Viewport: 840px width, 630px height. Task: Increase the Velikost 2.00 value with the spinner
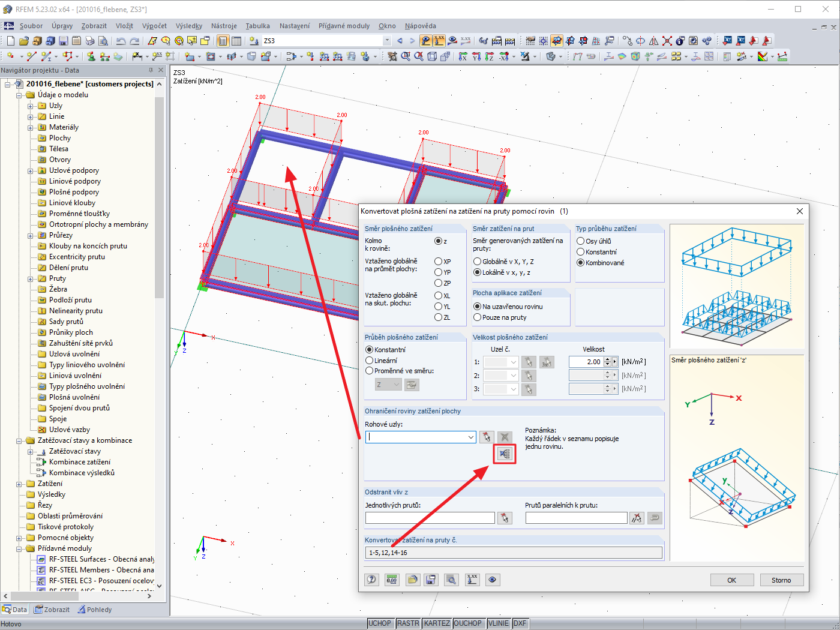coord(608,359)
